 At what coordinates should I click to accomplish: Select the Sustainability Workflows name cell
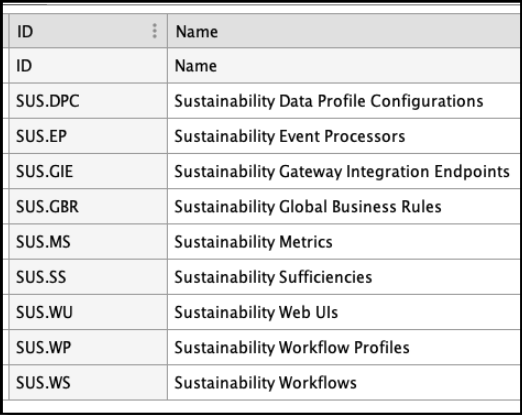pos(345,382)
